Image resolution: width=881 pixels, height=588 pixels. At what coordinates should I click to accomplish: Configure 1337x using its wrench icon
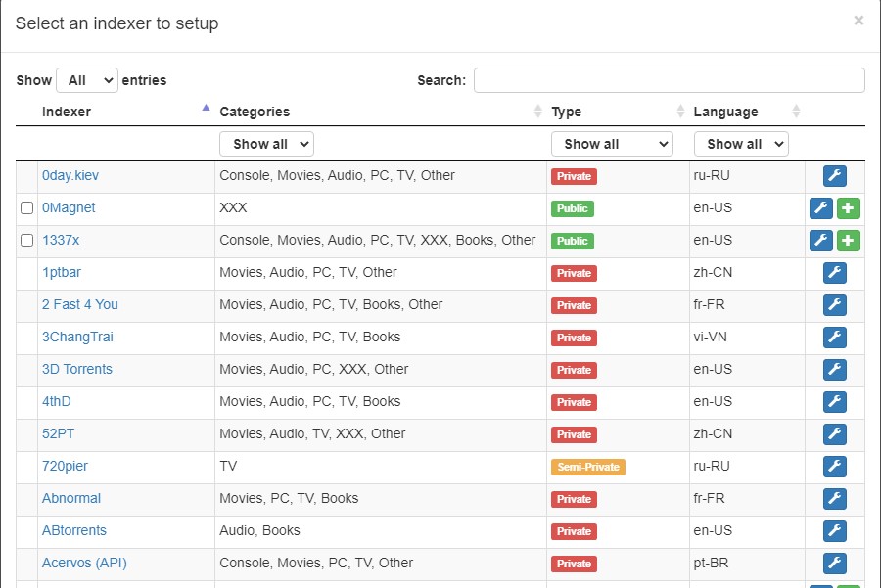pyautogui.click(x=821, y=241)
